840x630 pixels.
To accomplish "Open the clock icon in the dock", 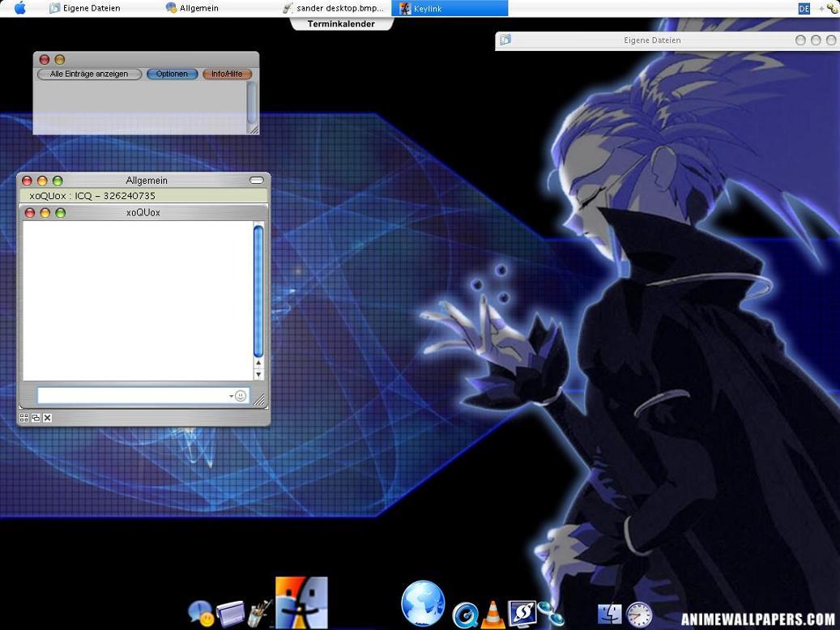I will (x=639, y=615).
